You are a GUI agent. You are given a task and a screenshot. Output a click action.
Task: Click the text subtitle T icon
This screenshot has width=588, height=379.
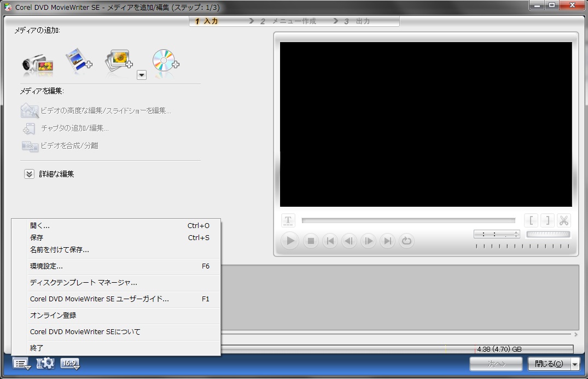[x=288, y=220]
